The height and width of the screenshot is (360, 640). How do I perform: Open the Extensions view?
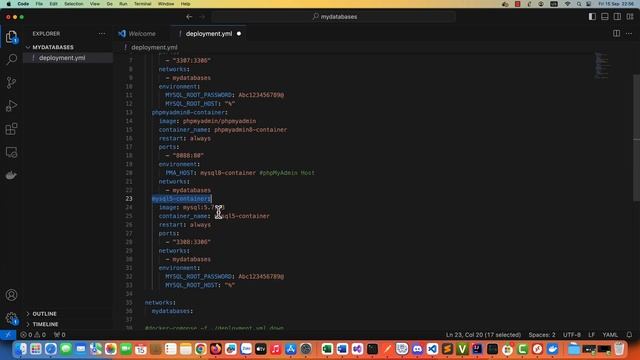(x=11, y=129)
